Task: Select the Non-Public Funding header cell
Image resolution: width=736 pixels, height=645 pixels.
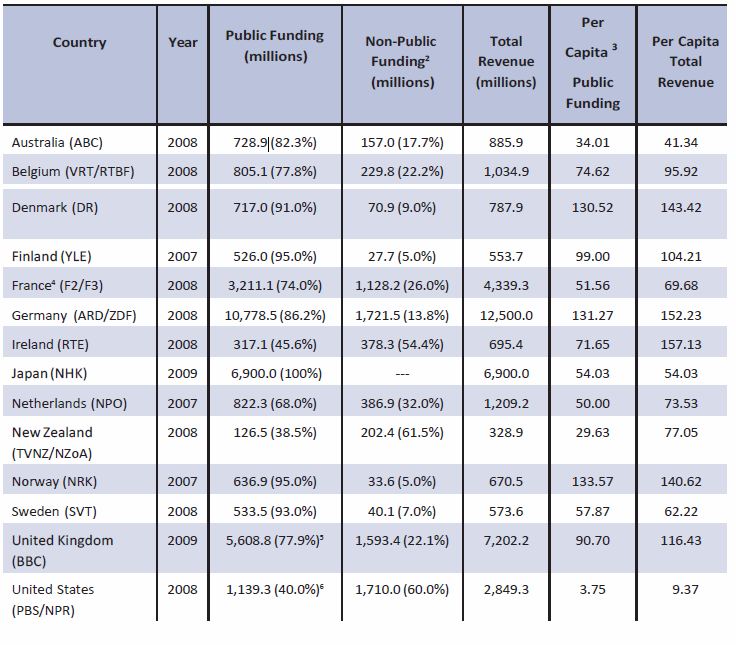Action: pos(401,61)
